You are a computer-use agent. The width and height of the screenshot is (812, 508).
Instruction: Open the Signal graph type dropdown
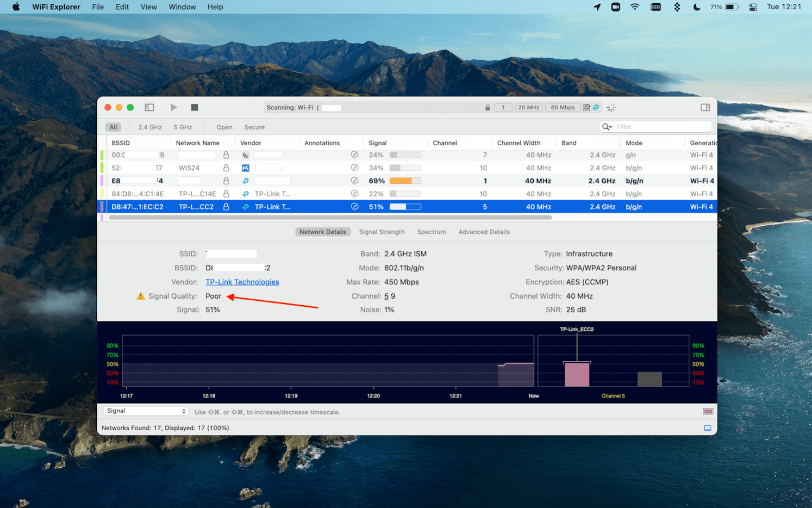146,411
